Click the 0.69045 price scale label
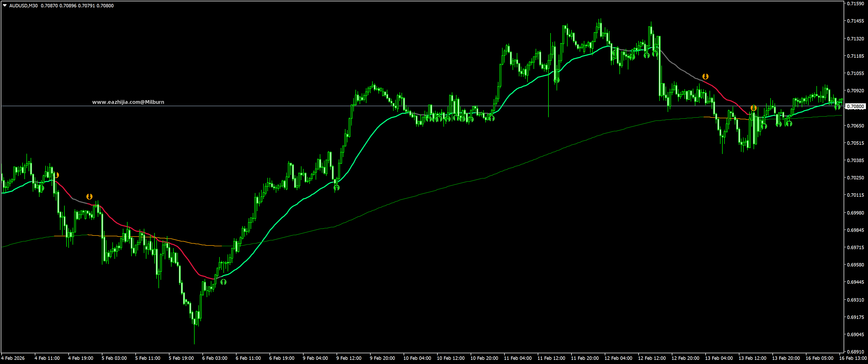868x364 pixels. (x=855, y=334)
